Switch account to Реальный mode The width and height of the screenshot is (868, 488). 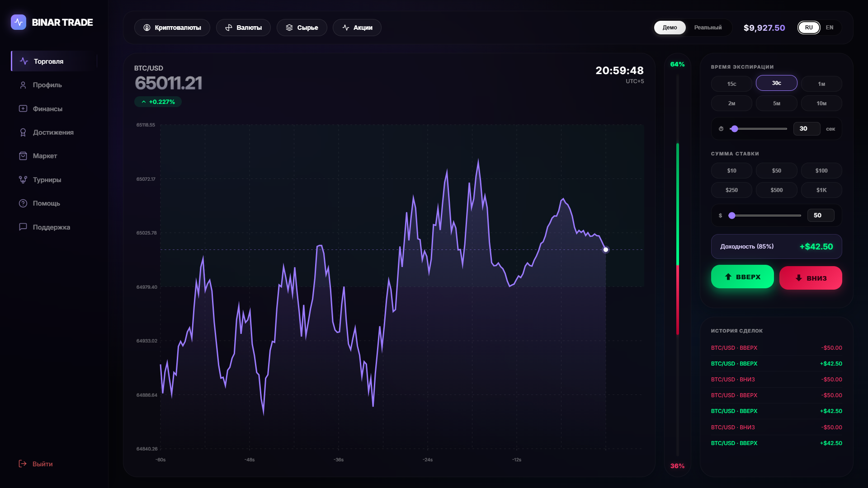[x=708, y=28]
